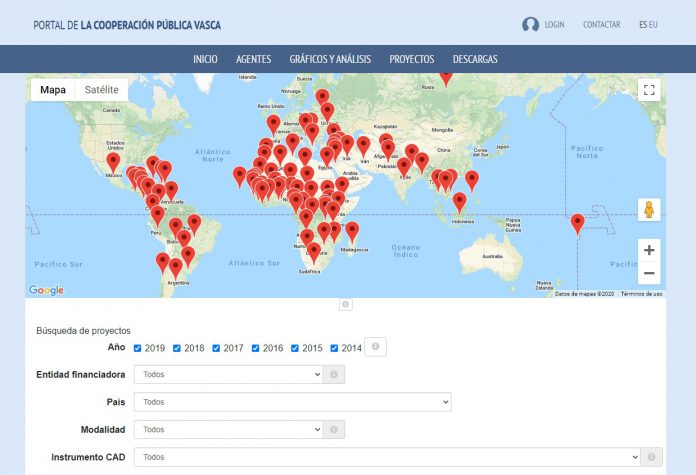Click the fullscreen map icon
This screenshot has height=475, width=696.
coord(649,90)
